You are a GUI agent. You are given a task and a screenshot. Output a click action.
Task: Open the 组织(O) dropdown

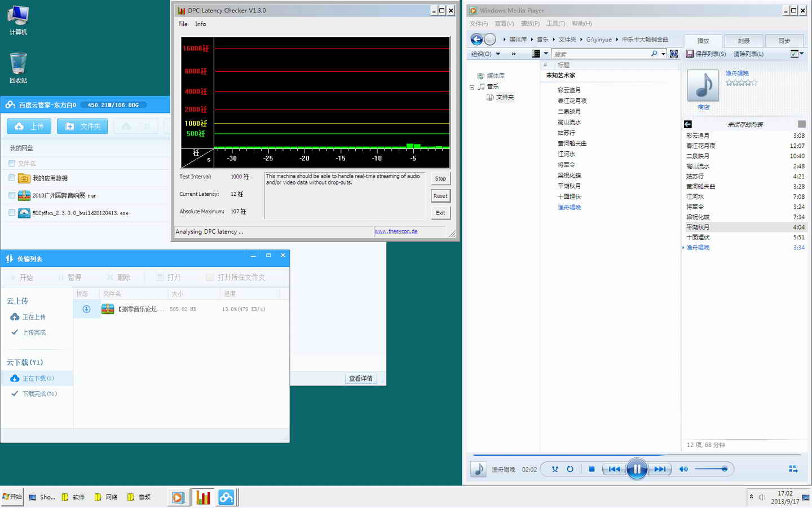pos(486,54)
